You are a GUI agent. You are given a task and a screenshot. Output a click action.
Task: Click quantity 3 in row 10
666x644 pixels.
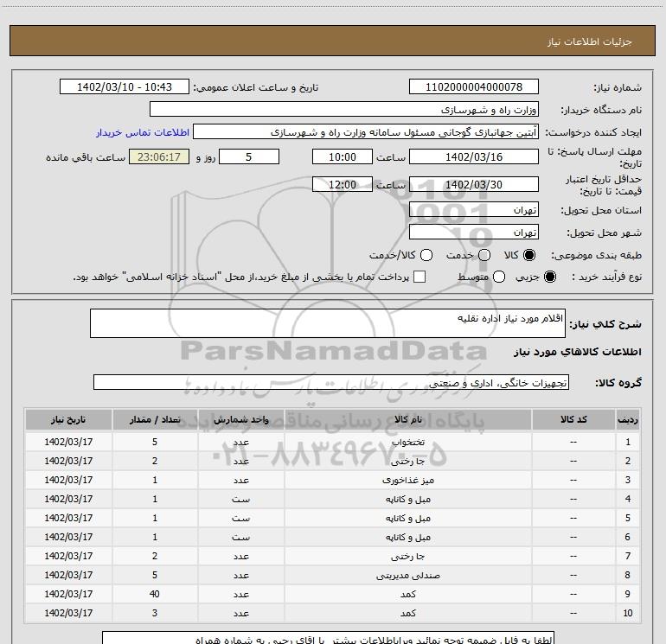[x=155, y=613]
